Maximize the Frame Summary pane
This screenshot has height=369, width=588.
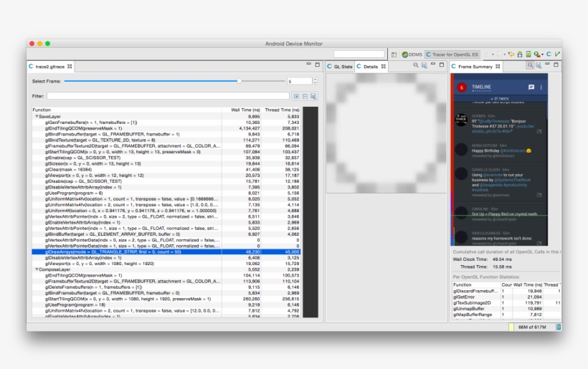tap(556, 64)
